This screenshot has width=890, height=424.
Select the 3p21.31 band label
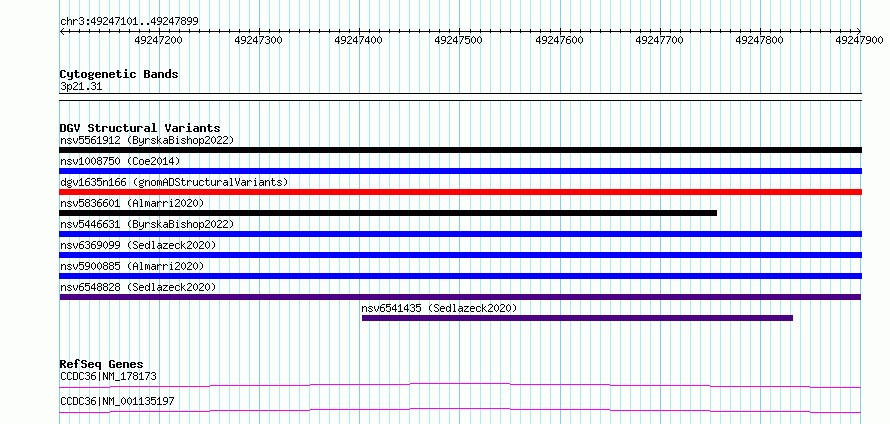(x=81, y=87)
